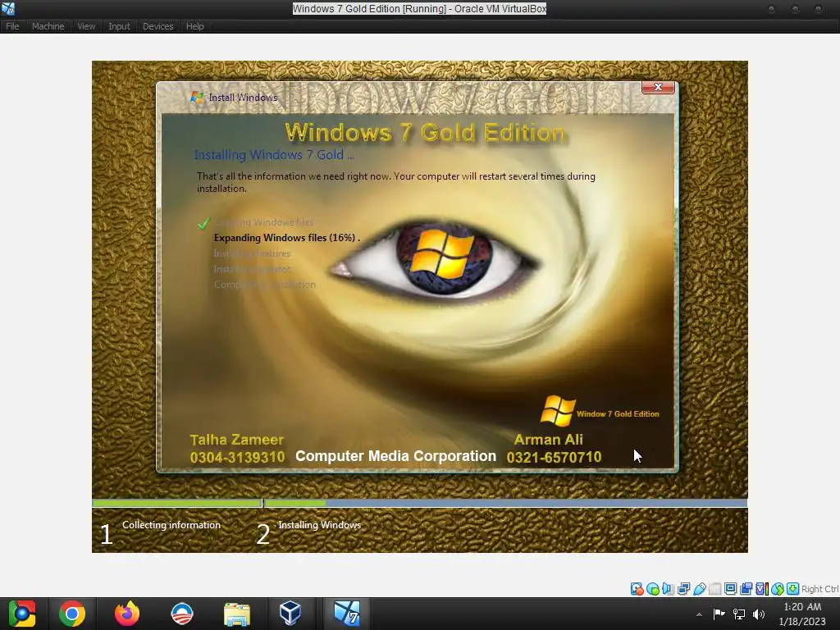Open Firefox from the taskbar
The width and height of the screenshot is (840, 630).
tap(127, 614)
